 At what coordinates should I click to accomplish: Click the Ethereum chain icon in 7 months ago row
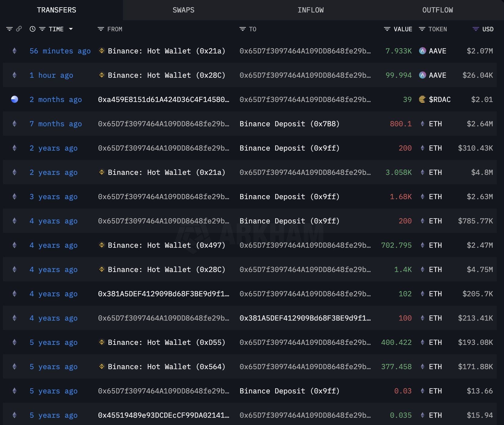(15, 124)
